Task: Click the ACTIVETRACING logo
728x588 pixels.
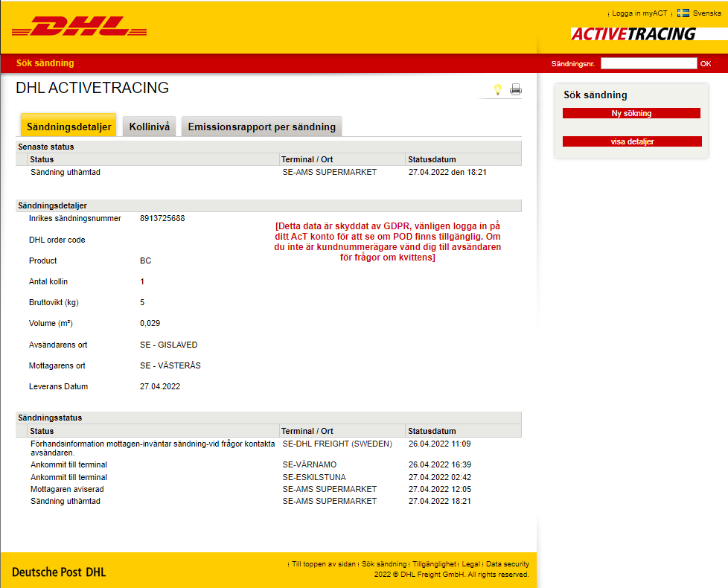Action: point(633,34)
